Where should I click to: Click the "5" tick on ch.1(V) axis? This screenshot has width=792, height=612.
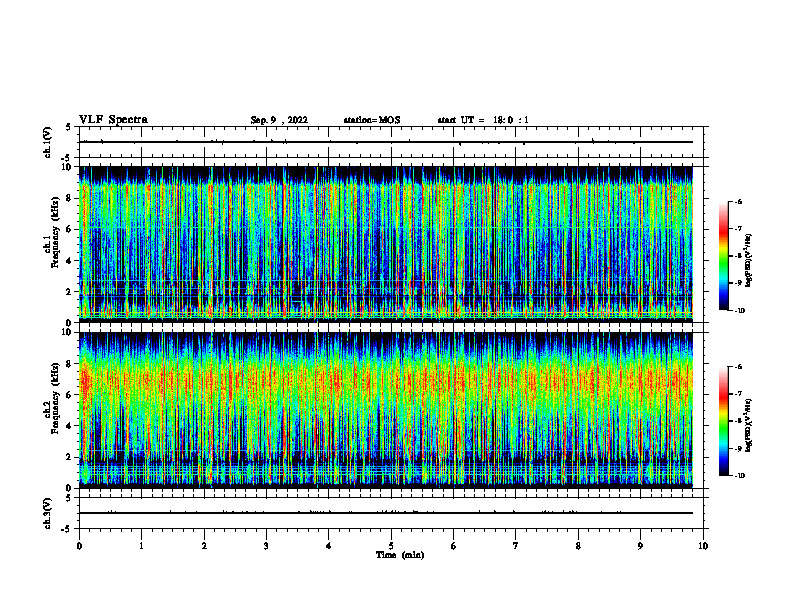(x=68, y=128)
